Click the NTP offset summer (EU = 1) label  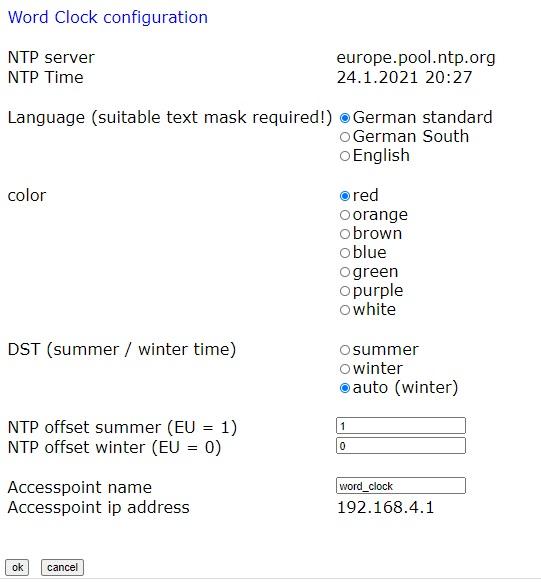[x=122, y=428]
